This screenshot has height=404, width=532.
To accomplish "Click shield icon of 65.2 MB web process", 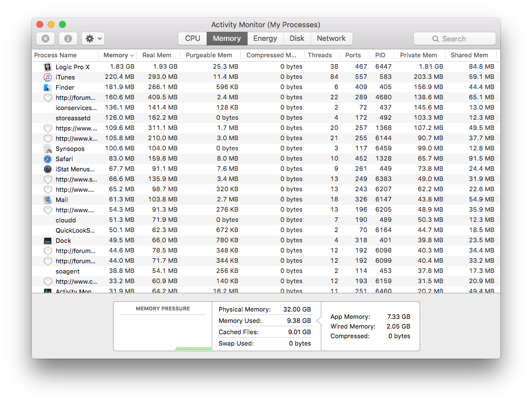I will [48, 190].
